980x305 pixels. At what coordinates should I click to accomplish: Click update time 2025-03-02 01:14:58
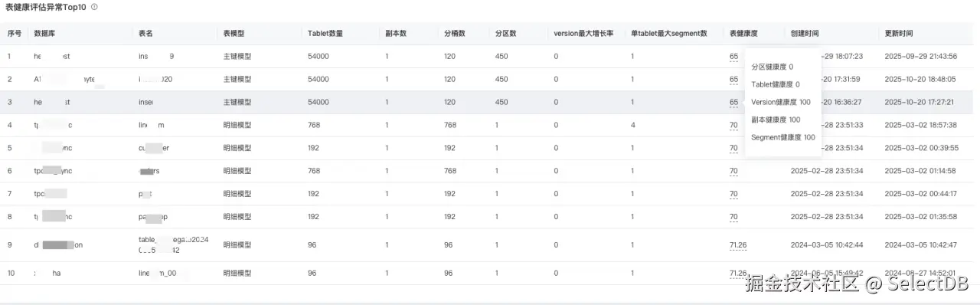920,171
